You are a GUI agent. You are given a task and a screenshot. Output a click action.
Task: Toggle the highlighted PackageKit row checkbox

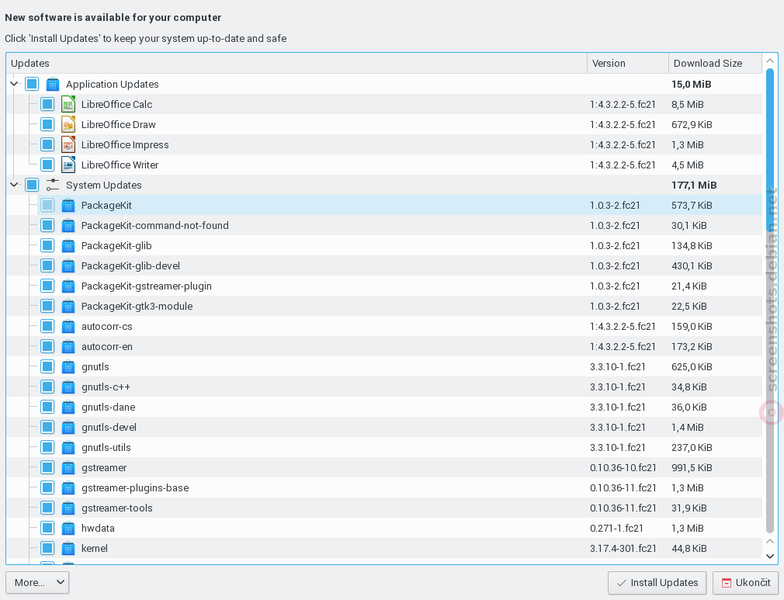[x=48, y=205]
